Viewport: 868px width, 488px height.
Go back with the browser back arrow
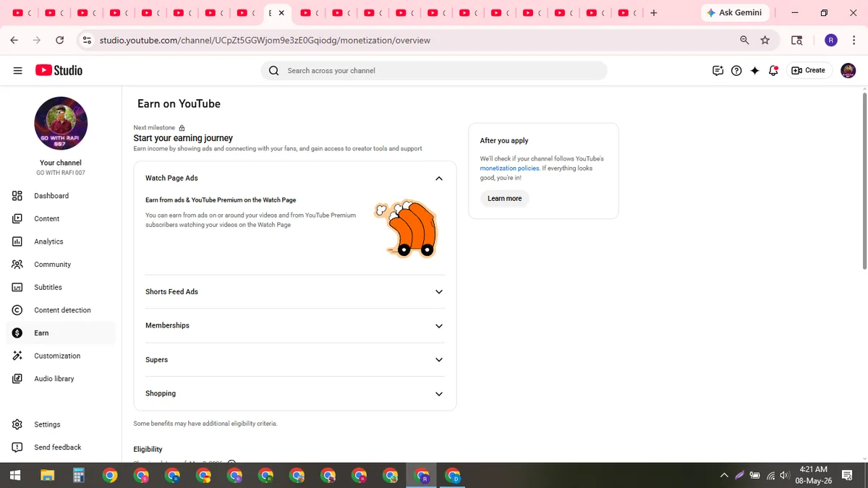[14, 40]
